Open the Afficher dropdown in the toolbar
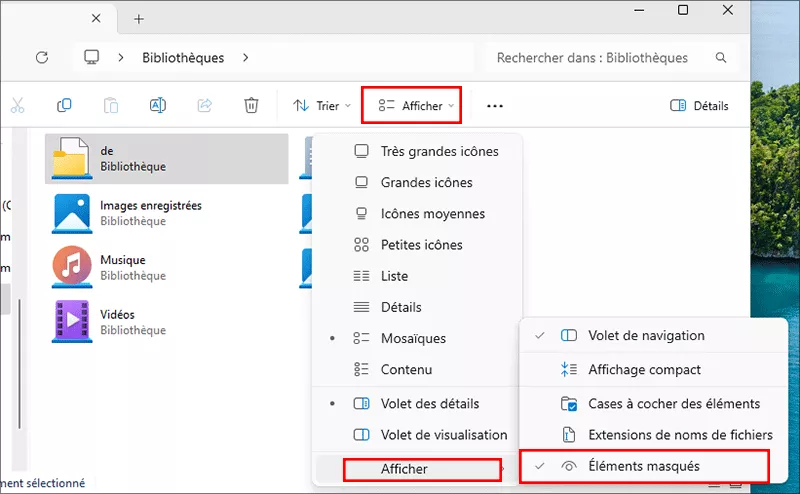The width and height of the screenshot is (800, 494). [411, 105]
